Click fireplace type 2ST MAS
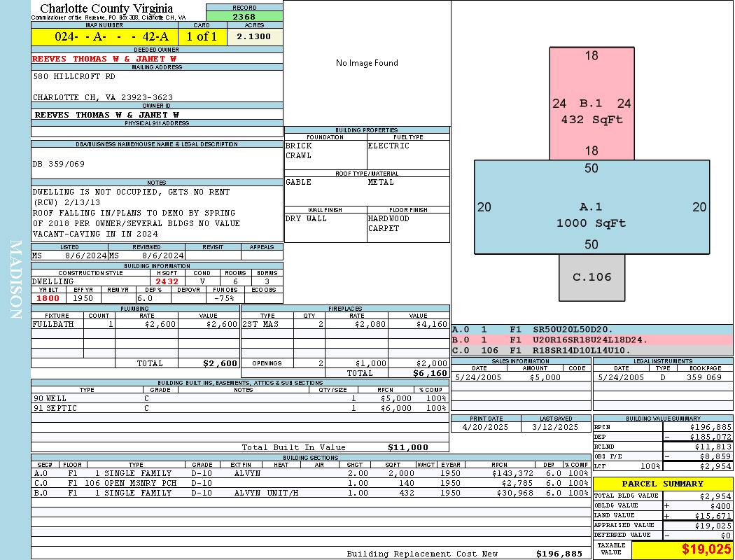This screenshot has height=560, width=735. (x=260, y=324)
